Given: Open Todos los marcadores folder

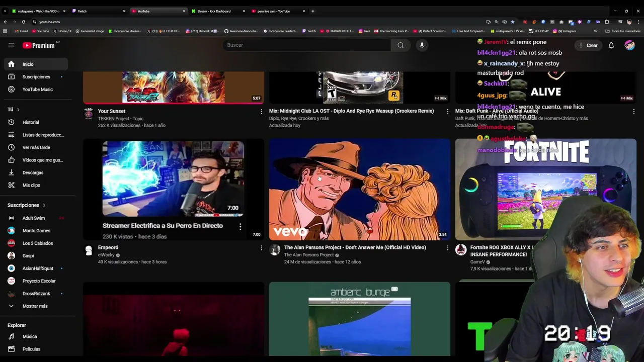Looking at the screenshot, I should pos(623,31).
